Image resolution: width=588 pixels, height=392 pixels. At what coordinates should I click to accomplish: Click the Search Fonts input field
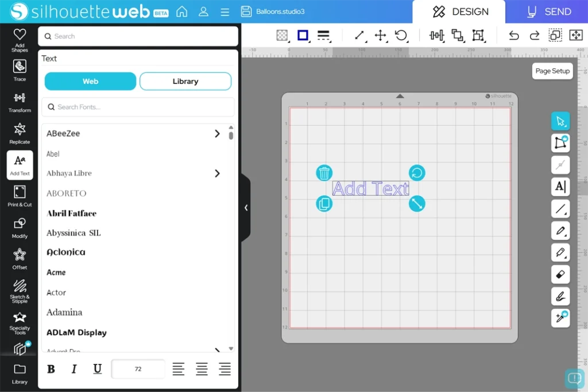(x=138, y=107)
